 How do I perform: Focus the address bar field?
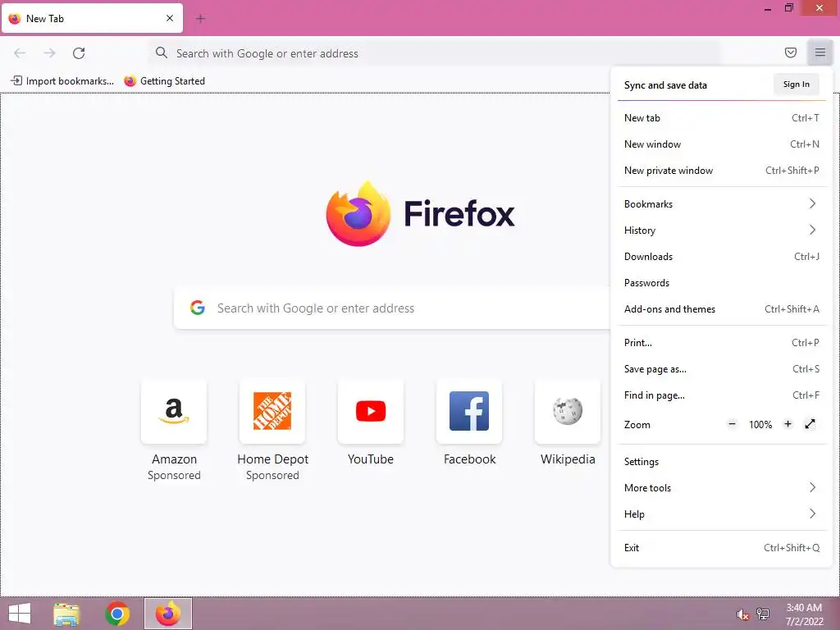[x=435, y=53]
